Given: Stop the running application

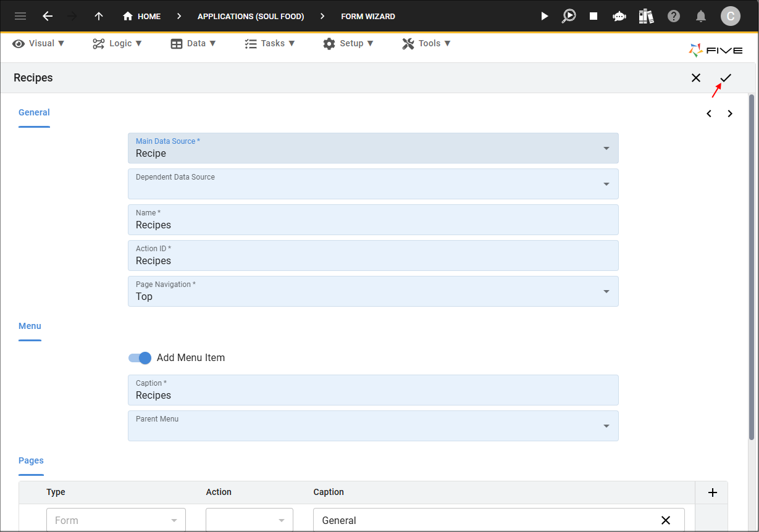Looking at the screenshot, I should [593, 16].
